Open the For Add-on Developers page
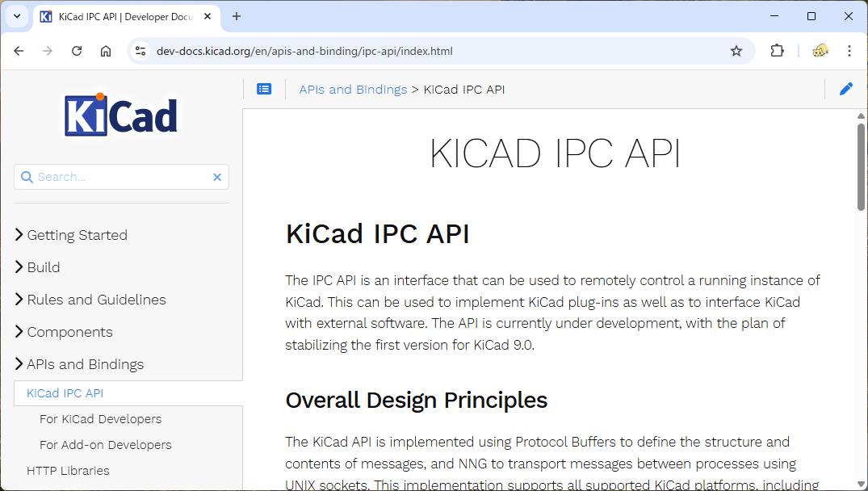The height and width of the screenshot is (491, 868). pyautogui.click(x=105, y=445)
